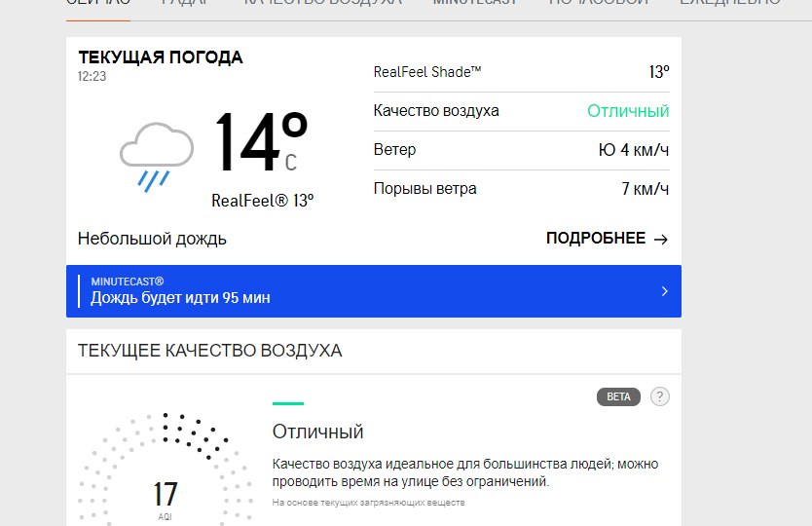The width and height of the screenshot is (812, 526).
Task: Click the 13° value in RealFeel Shade row
Action: (659, 72)
